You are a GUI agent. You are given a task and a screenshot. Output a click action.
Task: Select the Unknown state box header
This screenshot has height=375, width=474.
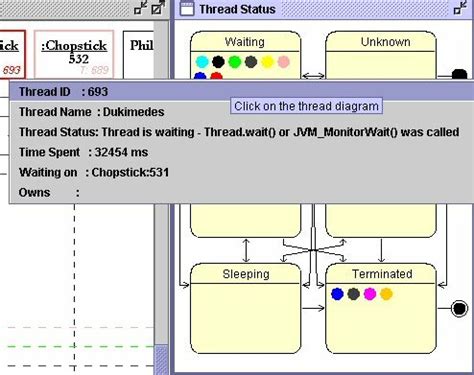point(381,42)
